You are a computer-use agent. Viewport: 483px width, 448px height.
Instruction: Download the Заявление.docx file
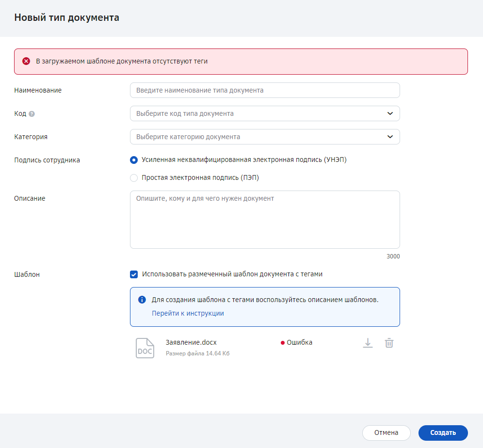(x=368, y=343)
